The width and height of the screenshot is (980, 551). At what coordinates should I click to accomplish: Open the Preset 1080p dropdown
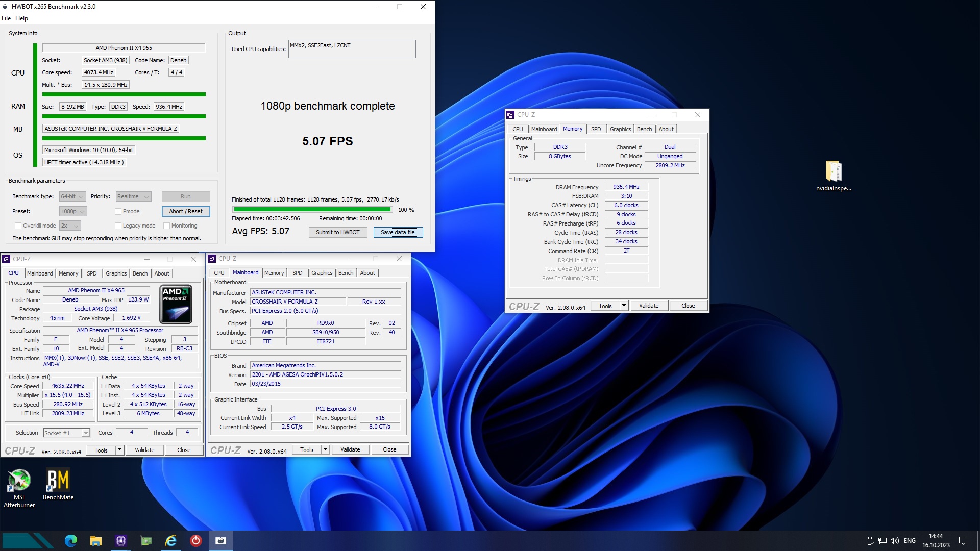(x=73, y=211)
